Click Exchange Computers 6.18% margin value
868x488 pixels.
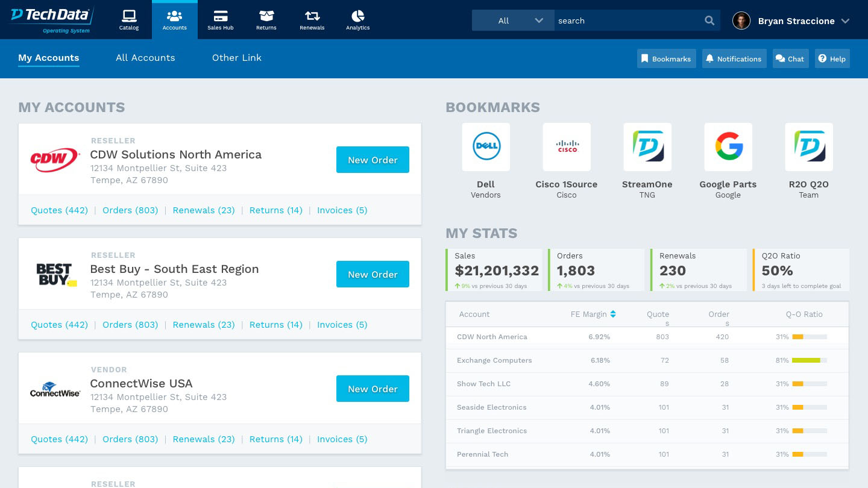pos(600,360)
